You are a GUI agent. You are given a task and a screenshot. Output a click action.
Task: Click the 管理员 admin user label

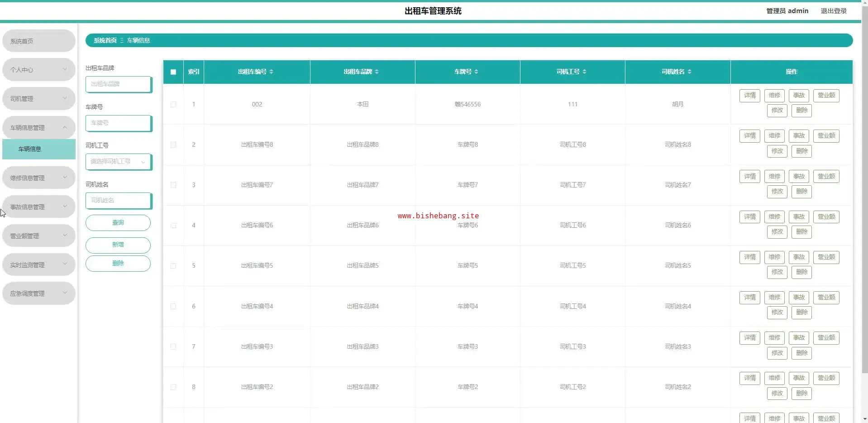787,11
